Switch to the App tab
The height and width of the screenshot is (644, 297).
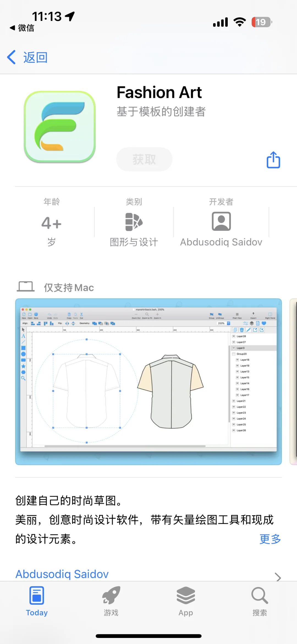point(186,601)
